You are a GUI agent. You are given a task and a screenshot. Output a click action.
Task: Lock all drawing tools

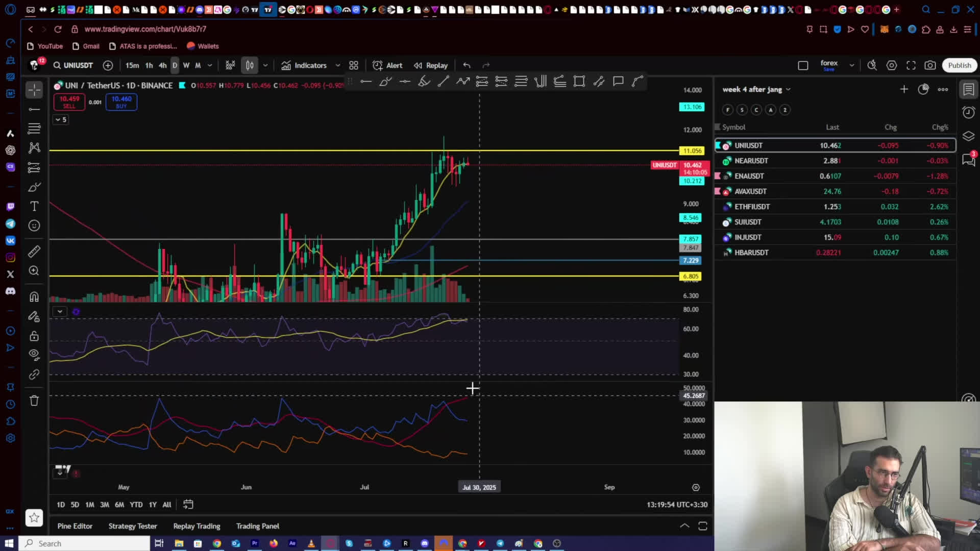point(34,336)
